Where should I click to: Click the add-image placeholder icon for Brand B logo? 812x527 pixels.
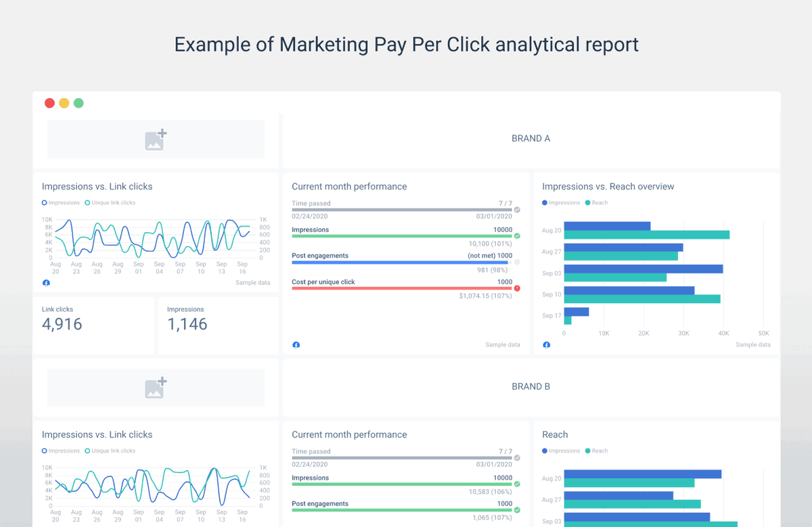[156, 388]
